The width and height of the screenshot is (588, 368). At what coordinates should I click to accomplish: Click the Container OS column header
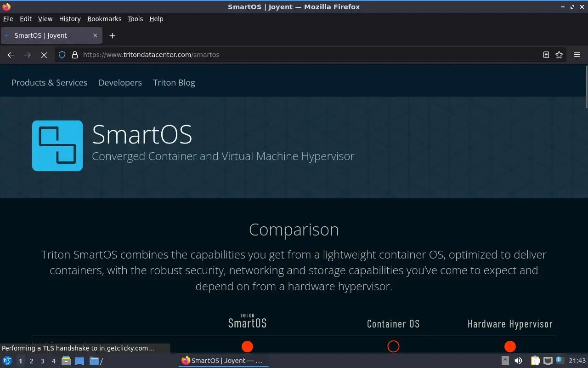click(x=393, y=324)
